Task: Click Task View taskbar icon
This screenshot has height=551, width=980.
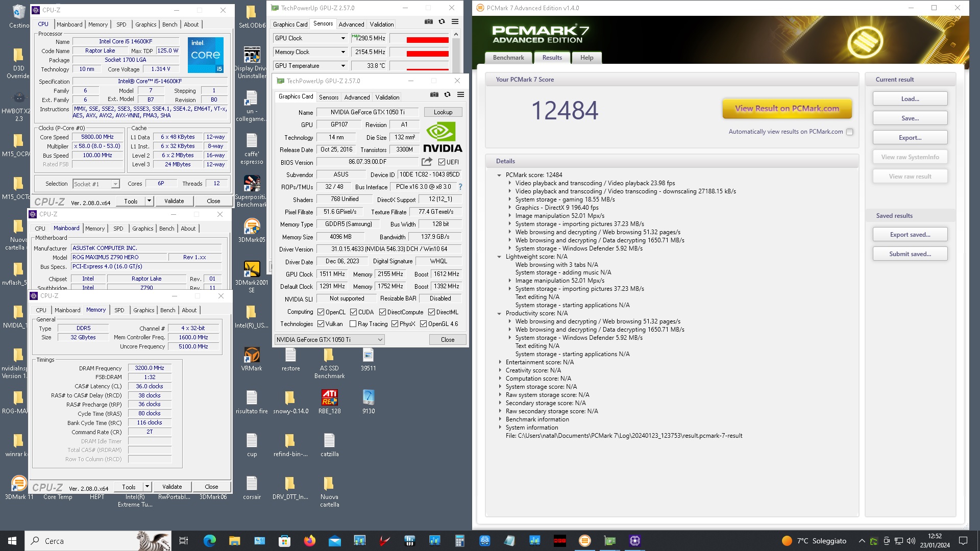Action: coord(184,541)
